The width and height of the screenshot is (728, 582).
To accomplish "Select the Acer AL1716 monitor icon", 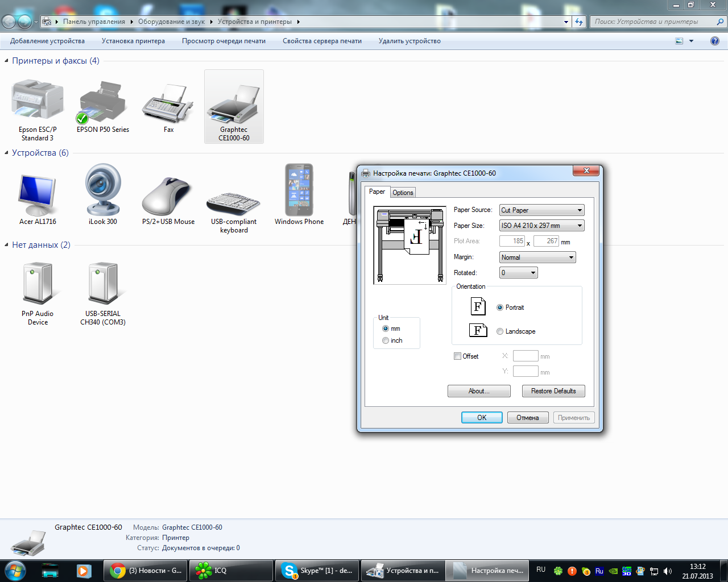I will [38, 195].
